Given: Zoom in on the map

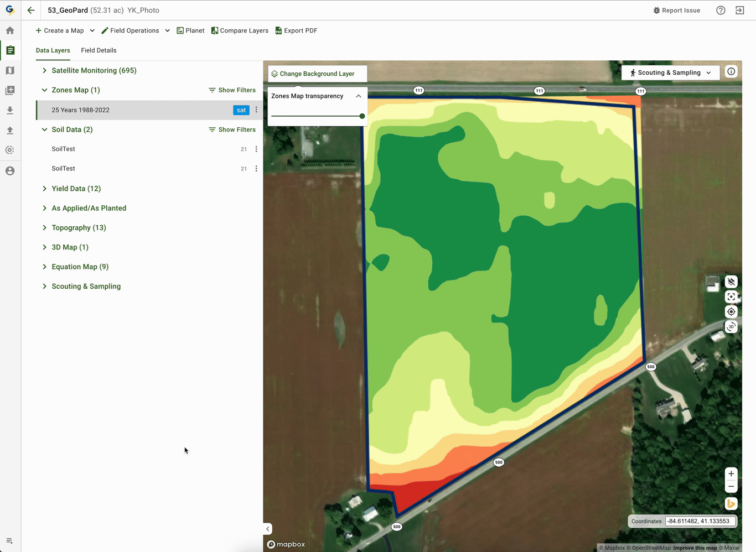Looking at the screenshot, I should point(731,474).
